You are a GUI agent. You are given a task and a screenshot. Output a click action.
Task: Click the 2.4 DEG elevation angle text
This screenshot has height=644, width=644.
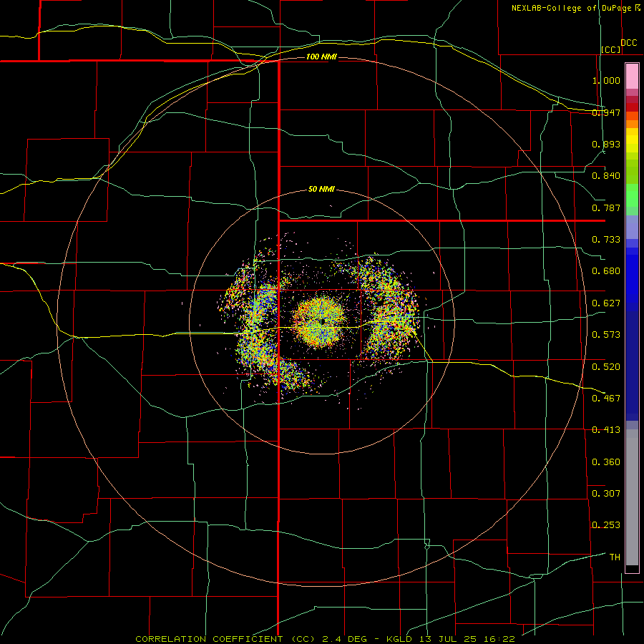click(x=344, y=639)
